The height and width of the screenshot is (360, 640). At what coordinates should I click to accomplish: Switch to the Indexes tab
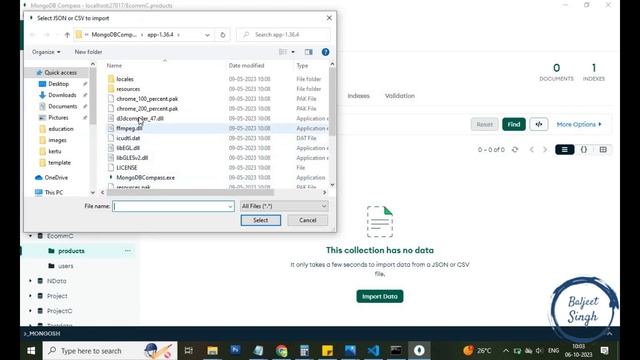tap(358, 96)
